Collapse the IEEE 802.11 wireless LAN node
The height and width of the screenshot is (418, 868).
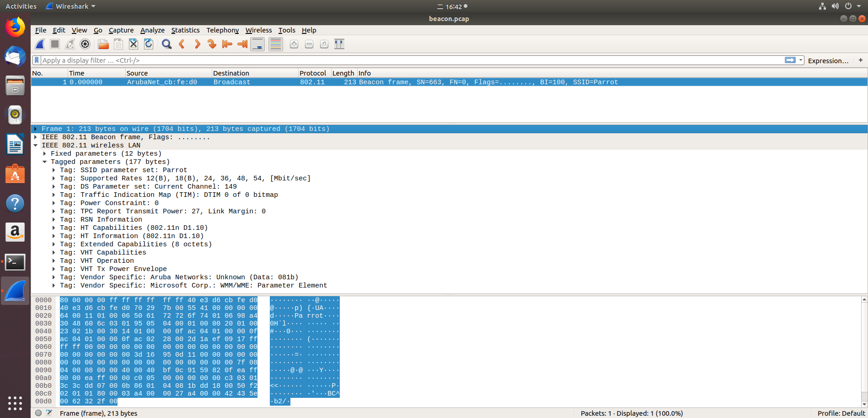(36, 146)
